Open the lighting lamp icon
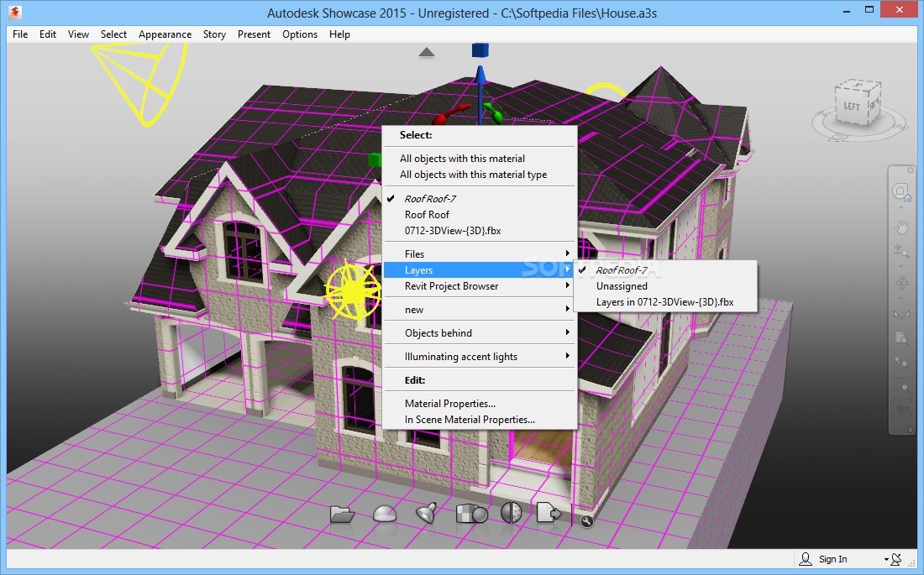Image resolution: width=924 pixels, height=575 pixels. [x=427, y=513]
